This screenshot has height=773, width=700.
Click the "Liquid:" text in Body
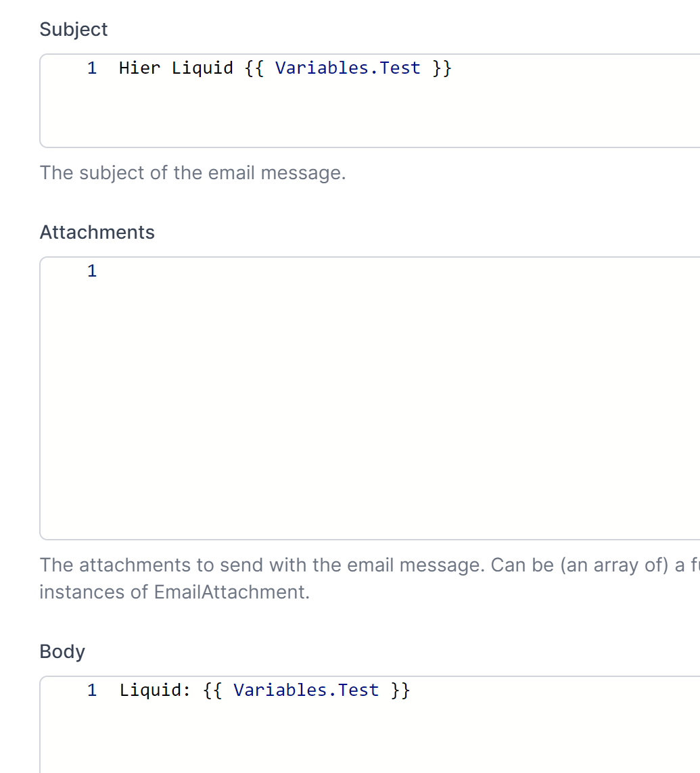pyautogui.click(x=155, y=690)
